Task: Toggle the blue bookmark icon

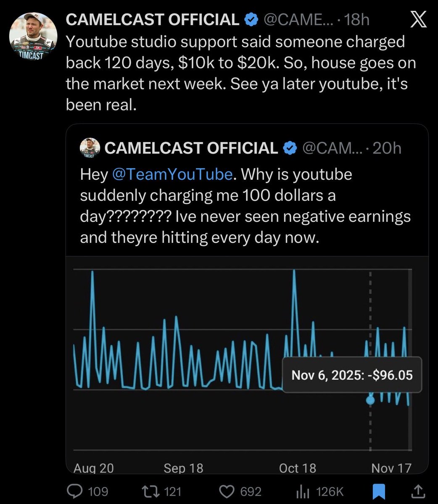Action: click(x=379, y=491)
